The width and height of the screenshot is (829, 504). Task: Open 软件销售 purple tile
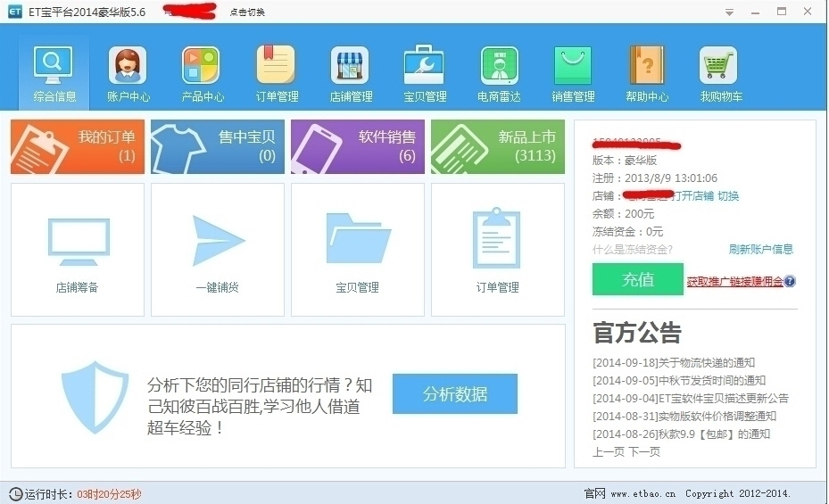pos(358,146)
